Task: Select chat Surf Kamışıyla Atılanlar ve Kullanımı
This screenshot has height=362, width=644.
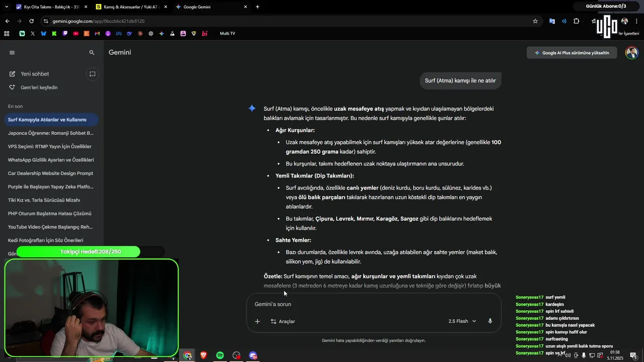Action: pyautogui.click(x=51, y=120)
